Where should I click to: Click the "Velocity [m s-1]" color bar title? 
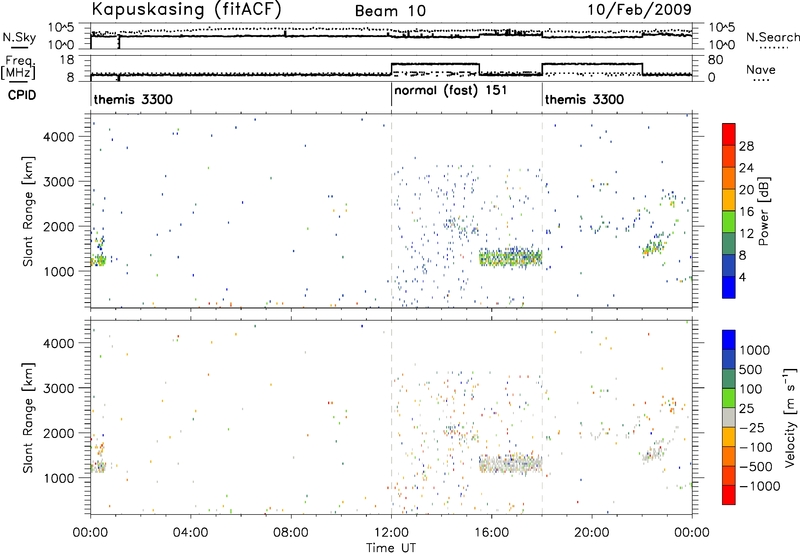click(790, 417)
